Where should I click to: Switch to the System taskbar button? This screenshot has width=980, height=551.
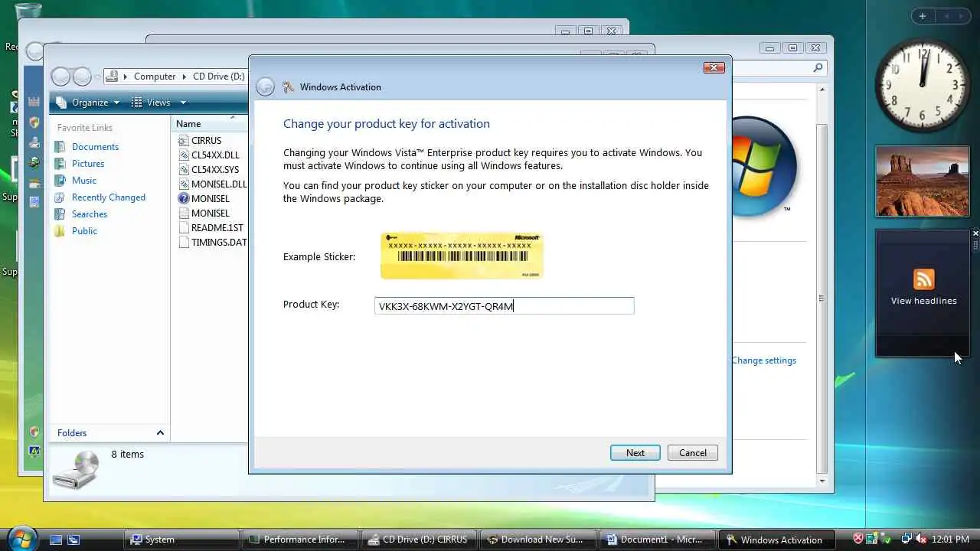click(181, 540)
